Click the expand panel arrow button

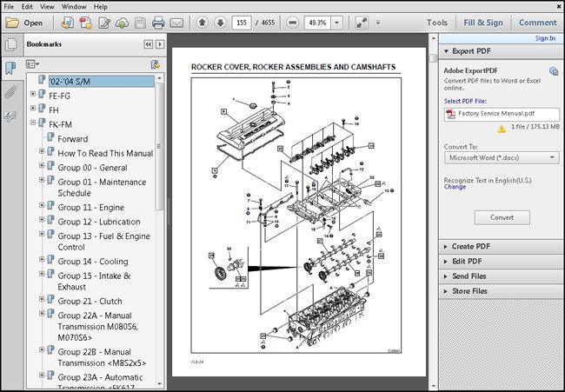click(x=160, y=44)
